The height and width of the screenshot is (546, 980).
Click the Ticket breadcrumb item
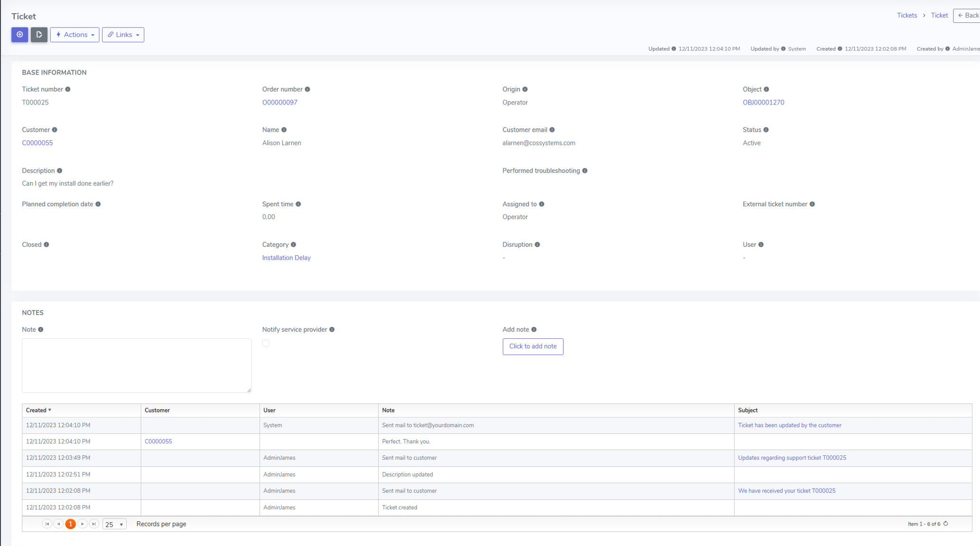pyautogui.click(x=939, y=15)
